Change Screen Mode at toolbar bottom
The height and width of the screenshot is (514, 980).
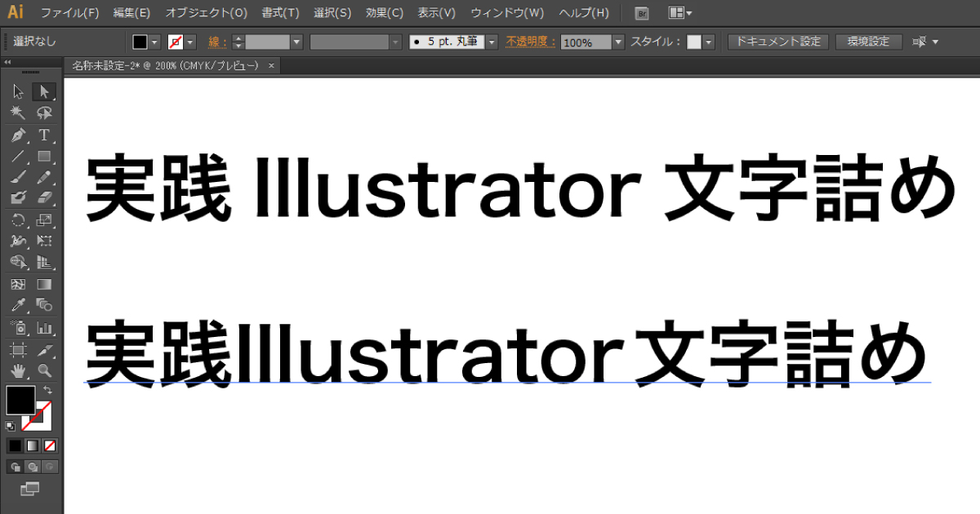click(x=29, y=489)
